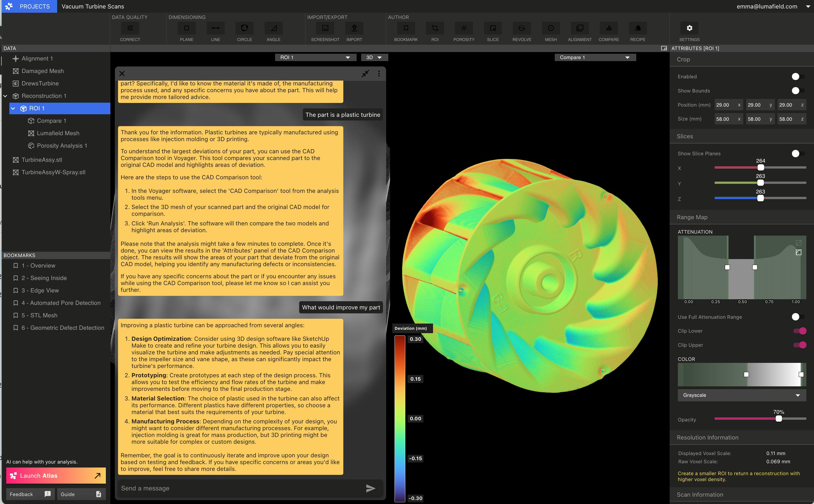Open the Revolve tool
814x504 pixels.
point(522,28)
